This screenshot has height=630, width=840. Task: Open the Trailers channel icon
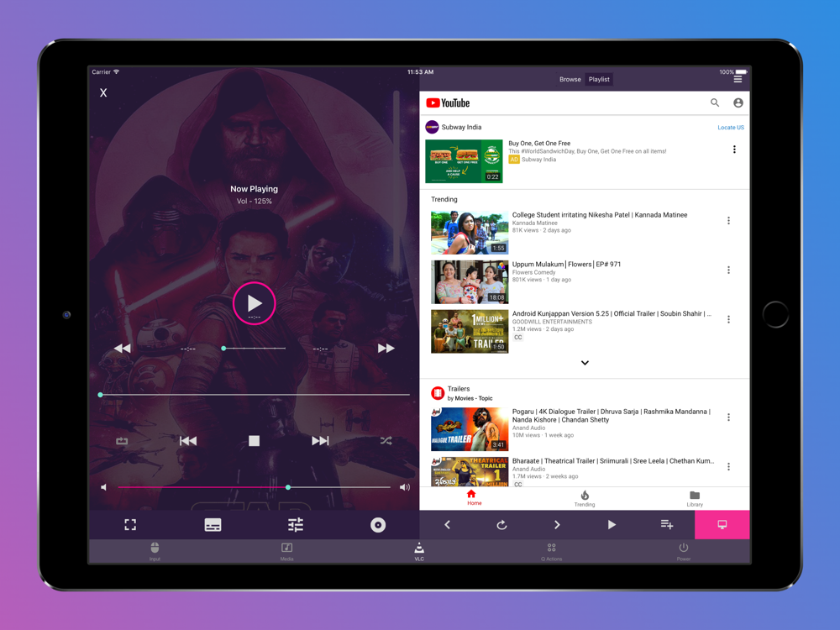tap(438, 393)
